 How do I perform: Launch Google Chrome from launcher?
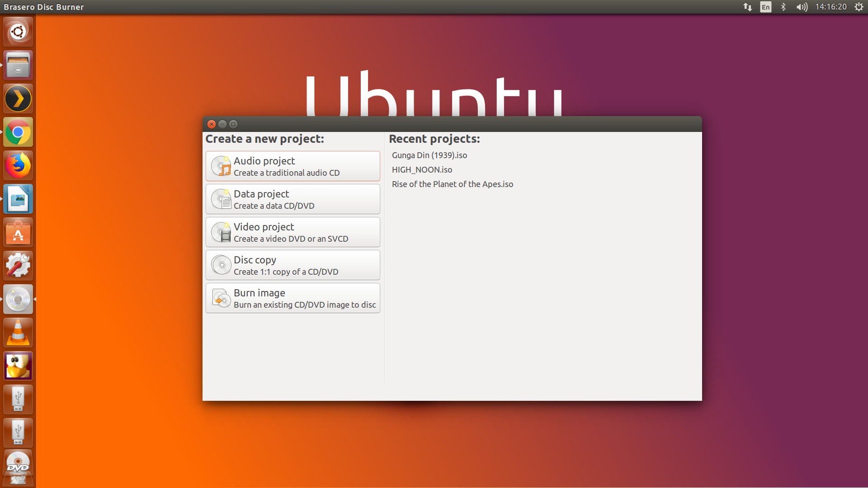pos(18,132)
